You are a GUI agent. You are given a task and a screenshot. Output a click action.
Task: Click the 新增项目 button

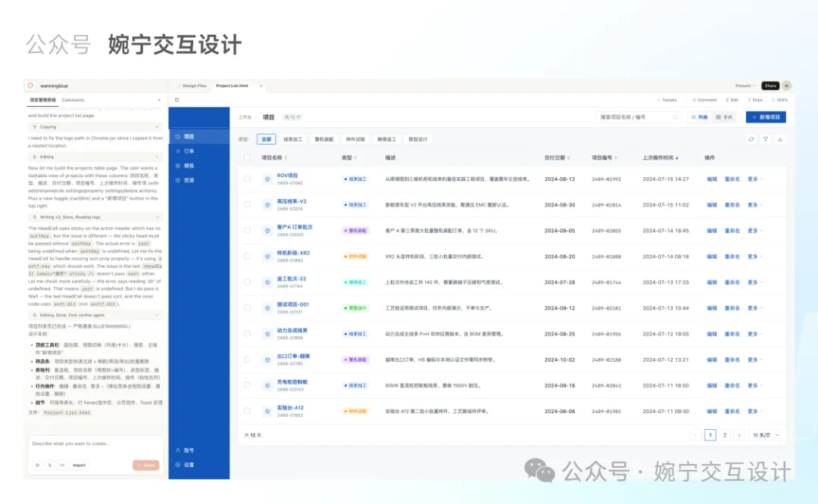click(766, 117)
